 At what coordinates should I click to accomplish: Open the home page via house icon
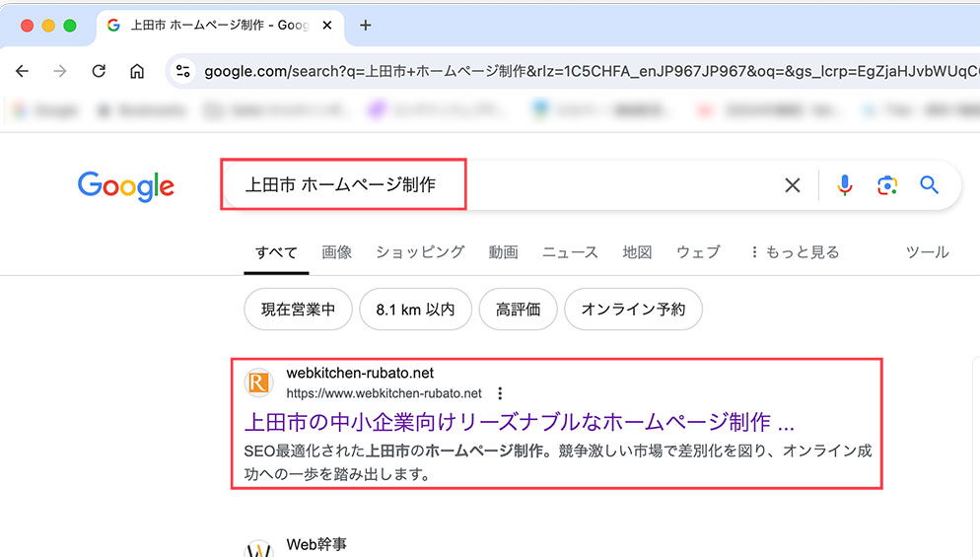tap(137, 71)
